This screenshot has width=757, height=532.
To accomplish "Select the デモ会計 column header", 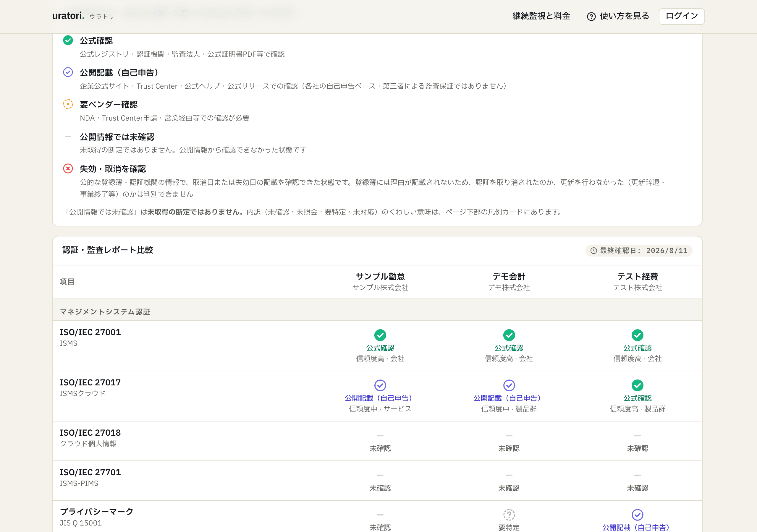I will tap(509, 281).
